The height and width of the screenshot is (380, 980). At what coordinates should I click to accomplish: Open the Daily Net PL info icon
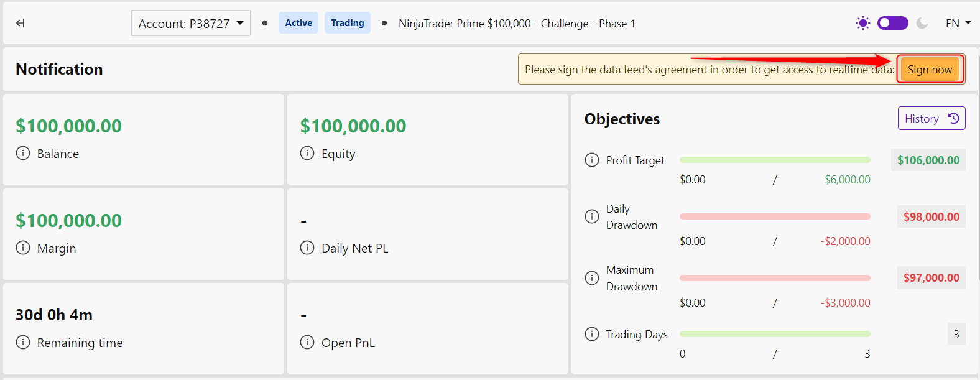(x=307, y=248)
